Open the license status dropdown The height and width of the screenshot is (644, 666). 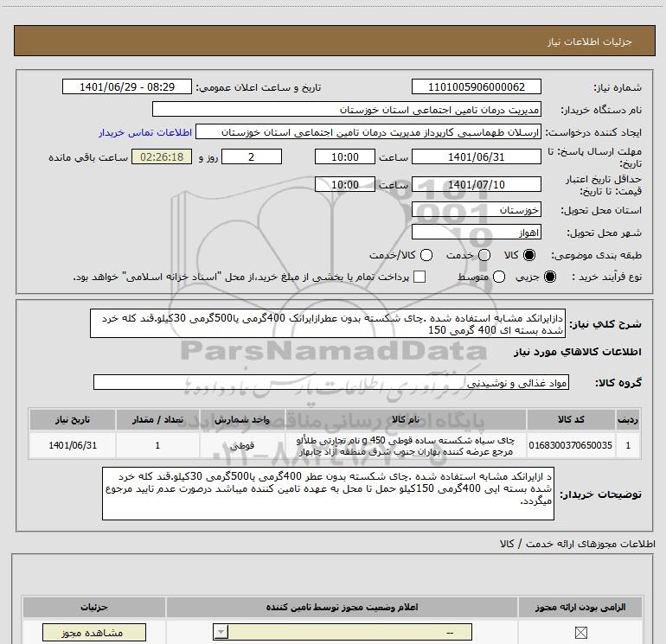[x=343, y=632]
